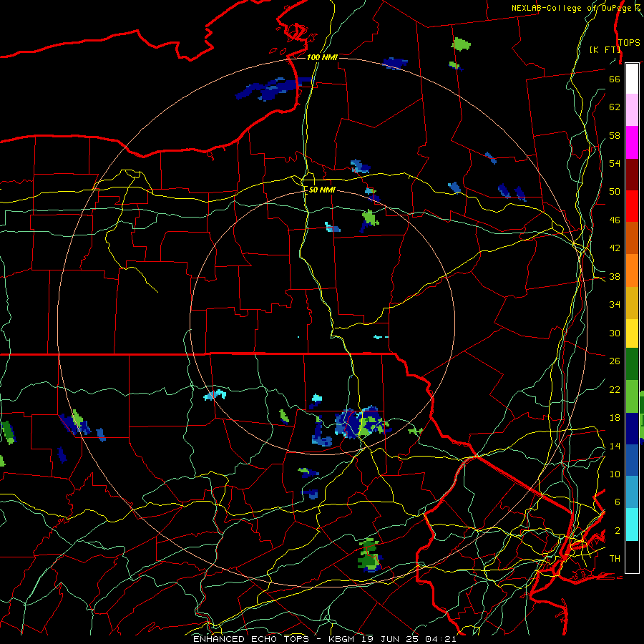
Task: Select the magenta band in the legend
Action: coord(632,142)
